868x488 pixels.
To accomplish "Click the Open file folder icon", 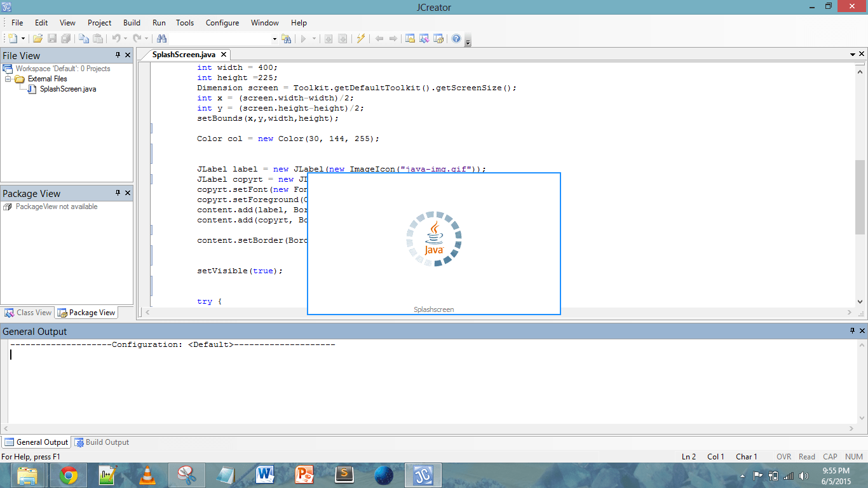I will pos(37,39).
